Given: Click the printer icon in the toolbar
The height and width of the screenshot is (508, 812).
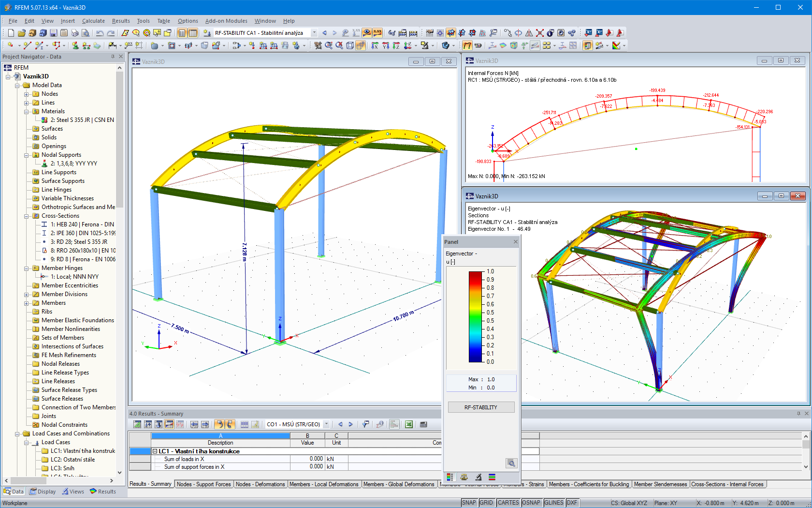Looking at the screenshot, I should coord(74,33).
